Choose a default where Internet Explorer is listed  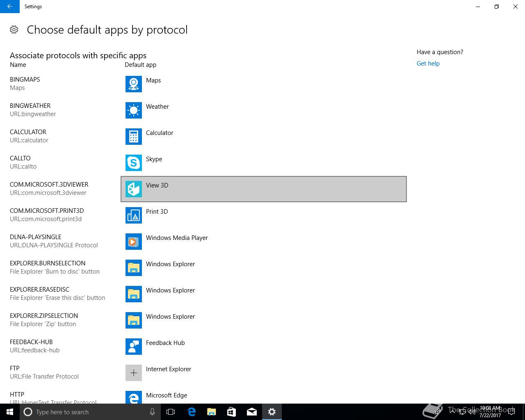click(x=169, y=369)
